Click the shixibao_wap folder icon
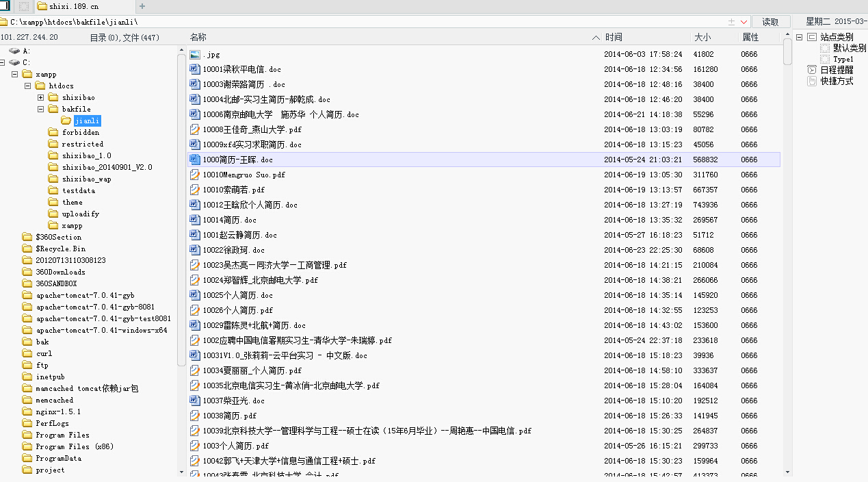Screen dimensions: 868x482 53,179
